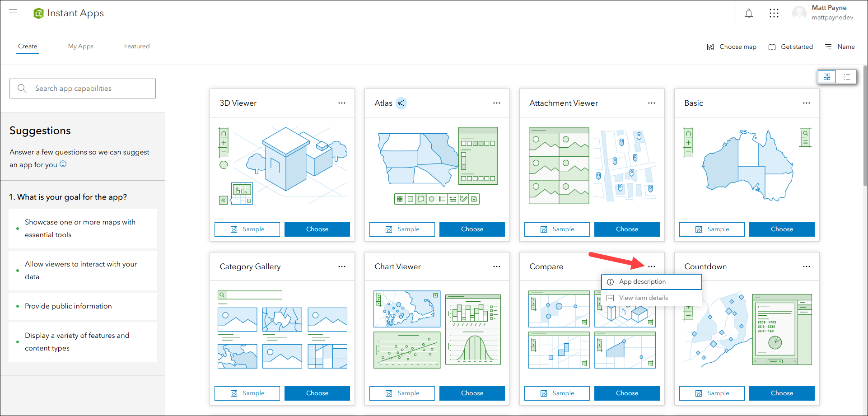Open options menu for Compare card
Viewport: 868px width, 416px height.
tap(652, 266)
